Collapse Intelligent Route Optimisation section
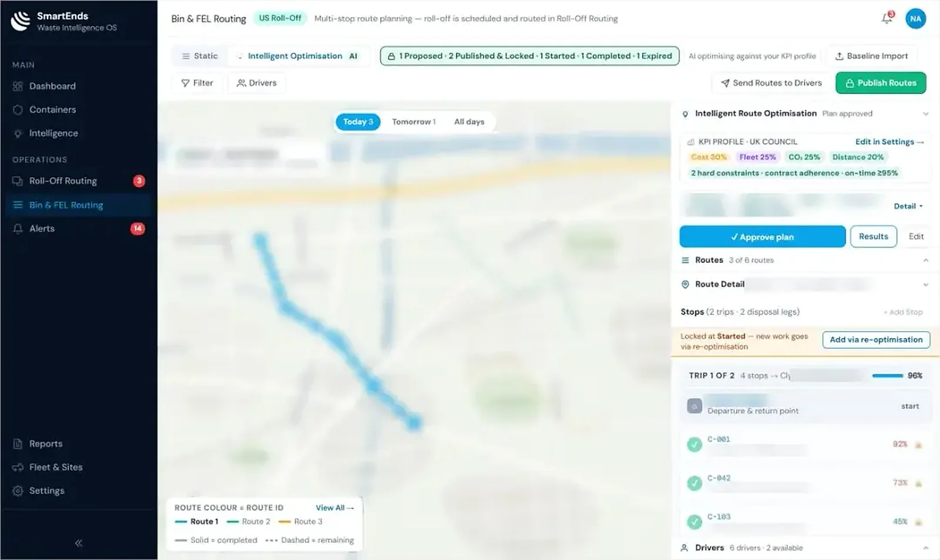Screen dimensions: 940x560 (925, 114)
